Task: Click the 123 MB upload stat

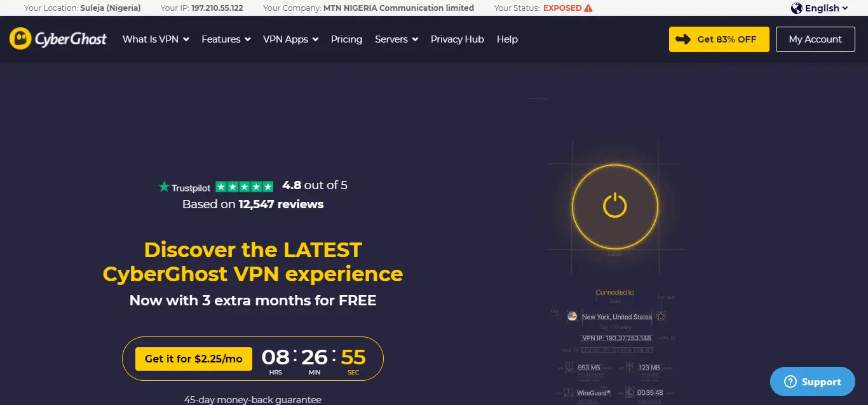Action: (649, 367)
